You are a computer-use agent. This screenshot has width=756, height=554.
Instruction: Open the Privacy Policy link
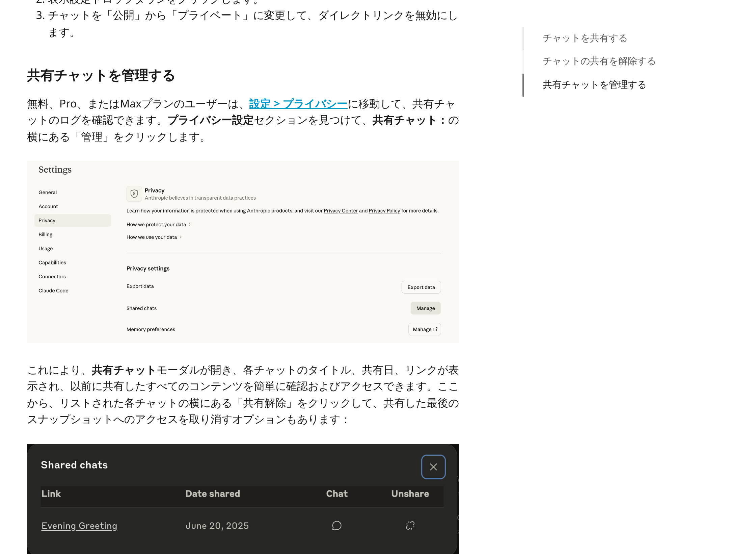(x=384, y=211)
